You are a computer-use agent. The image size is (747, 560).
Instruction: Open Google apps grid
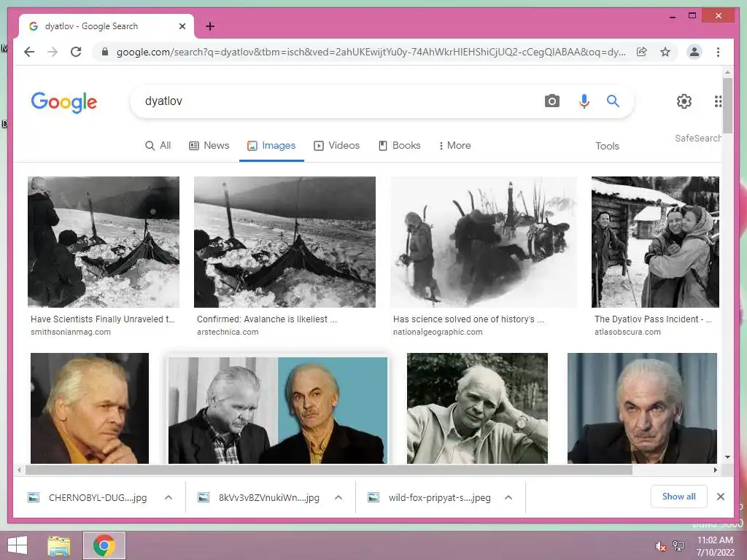coord(718,101)
